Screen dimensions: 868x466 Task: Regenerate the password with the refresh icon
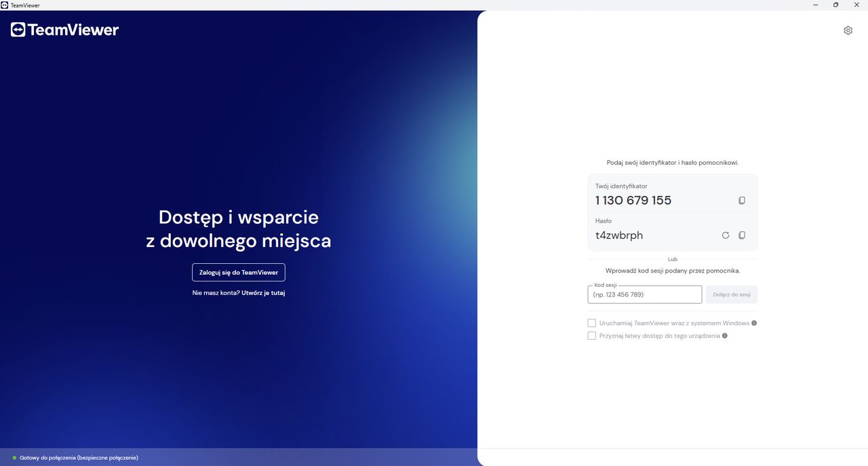[x=726, y=235]
